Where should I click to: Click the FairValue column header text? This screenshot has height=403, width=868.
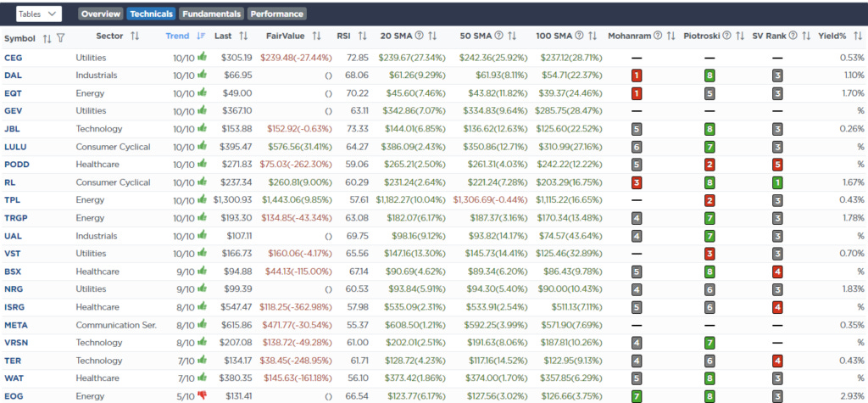point(286,36)
